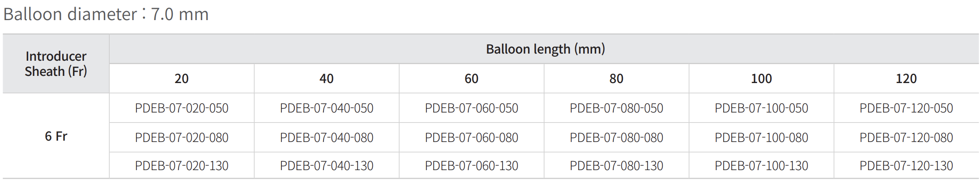Viewport: 980px width, 192px height.
Task: Click the PDEB-07-020-130 entry
Action: click(x=182, y=166)
